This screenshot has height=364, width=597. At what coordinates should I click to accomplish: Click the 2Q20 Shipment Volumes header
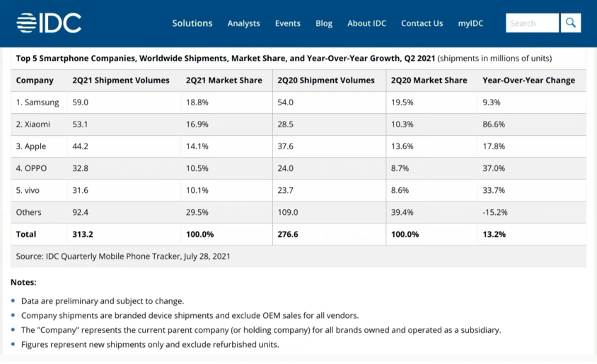pyautogui.click(x=326, y=81)
